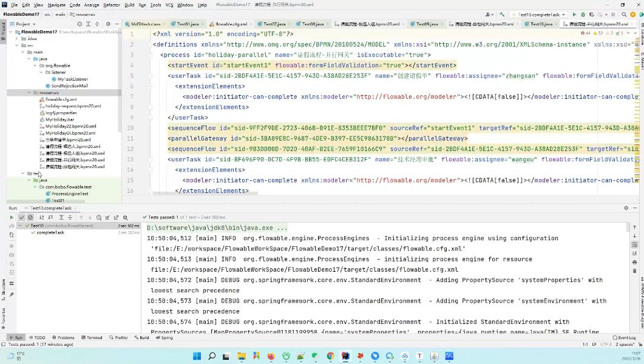
Task: Build project with the hammer icon
Action: click(x=502, y=15)
